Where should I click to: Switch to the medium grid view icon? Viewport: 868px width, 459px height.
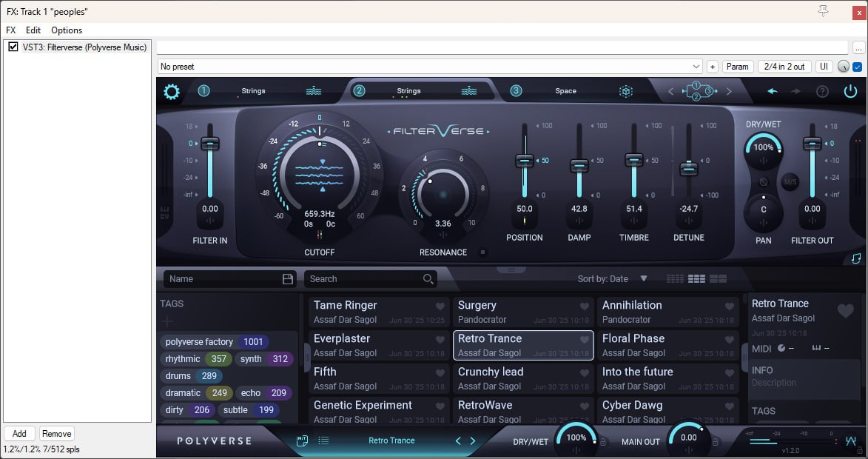tap(696, 279)
